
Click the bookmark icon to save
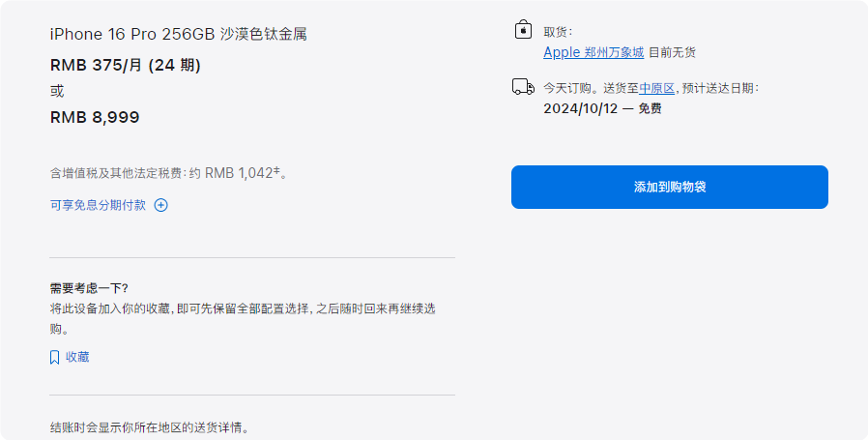55,357
